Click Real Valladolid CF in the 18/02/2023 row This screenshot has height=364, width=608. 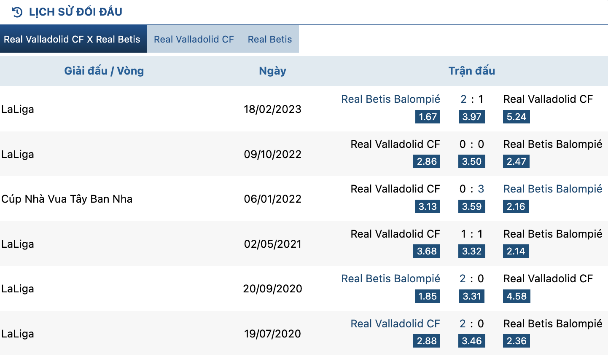[548, 99]
